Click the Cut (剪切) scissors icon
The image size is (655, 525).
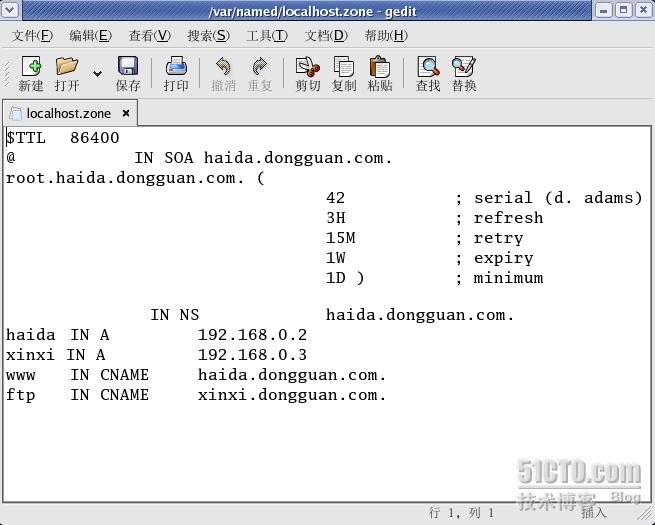pyautogui.click(x=307, y=67)
